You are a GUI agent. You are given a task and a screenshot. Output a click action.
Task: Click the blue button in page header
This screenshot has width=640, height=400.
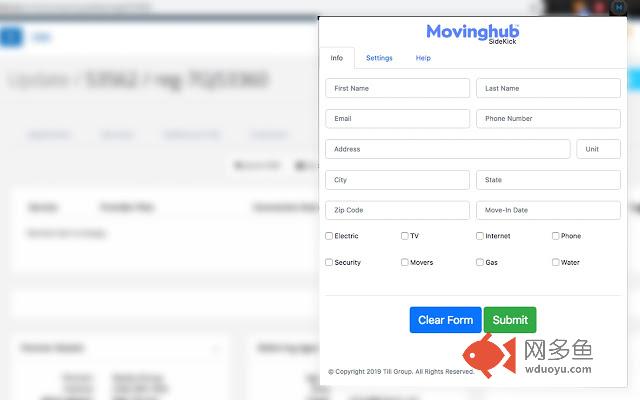point(12,38)
